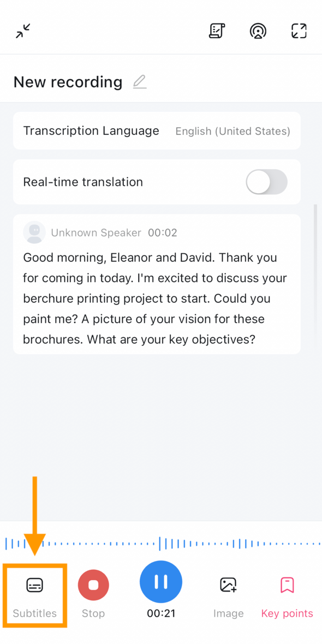
Task: Edit recording title with the pencil icon
Action: [x=140, y=82]
